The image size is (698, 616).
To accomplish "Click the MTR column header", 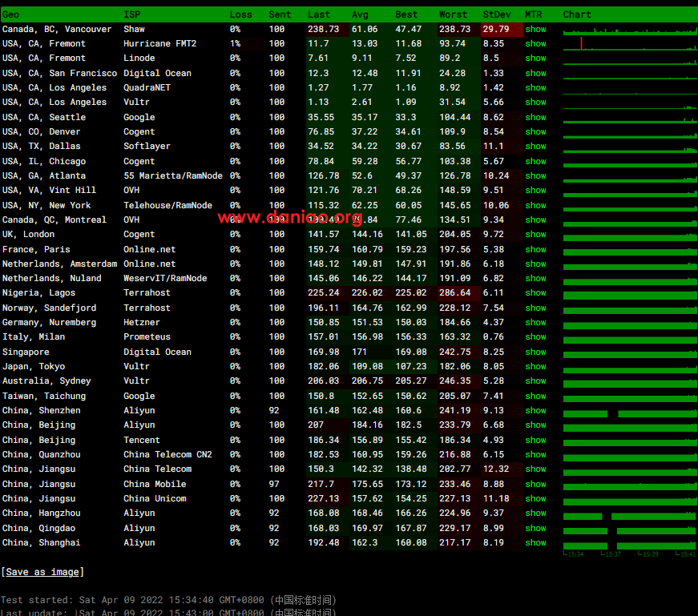I will click(533, 14).
